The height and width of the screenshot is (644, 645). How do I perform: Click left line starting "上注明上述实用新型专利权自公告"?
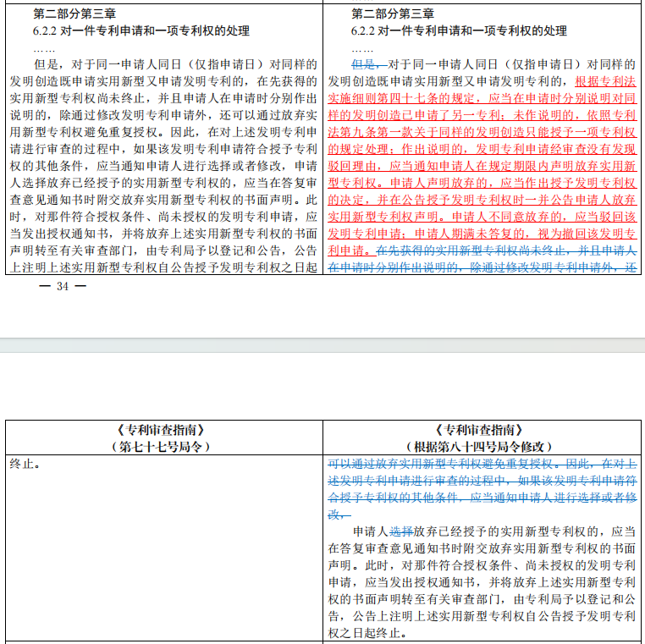coord(163,267)
